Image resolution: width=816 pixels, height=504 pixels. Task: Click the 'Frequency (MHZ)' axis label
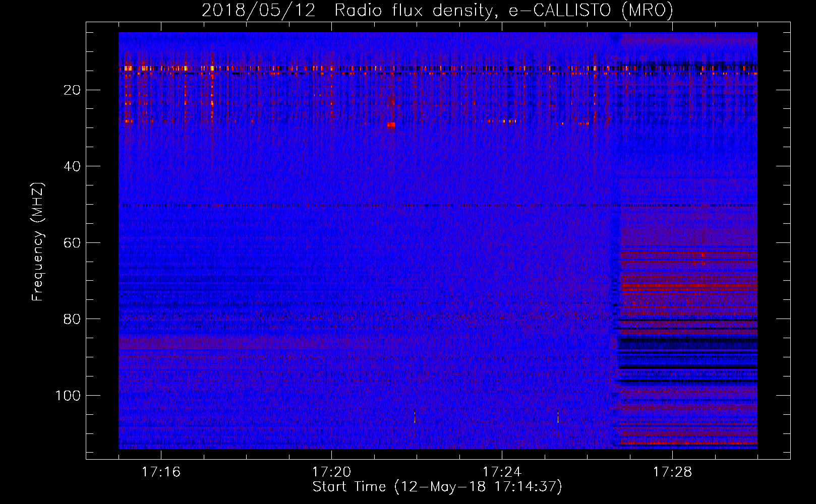click(37, 242)
